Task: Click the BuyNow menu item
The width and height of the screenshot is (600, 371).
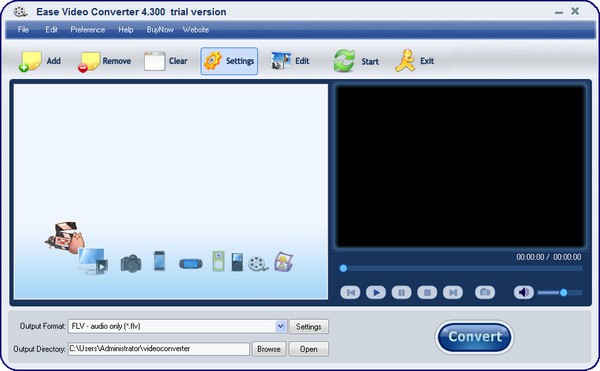Action: (x=160, y=30)
